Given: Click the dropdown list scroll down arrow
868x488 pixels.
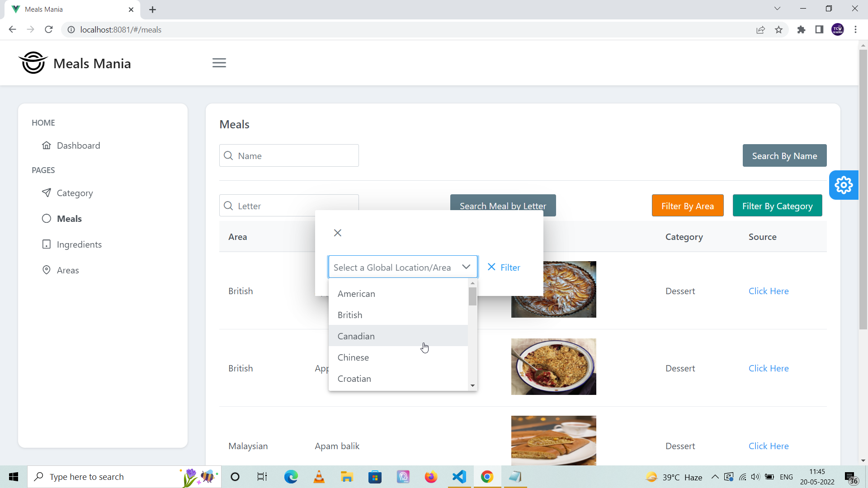Looking at the screenshot, I should [x=472, y=385].
